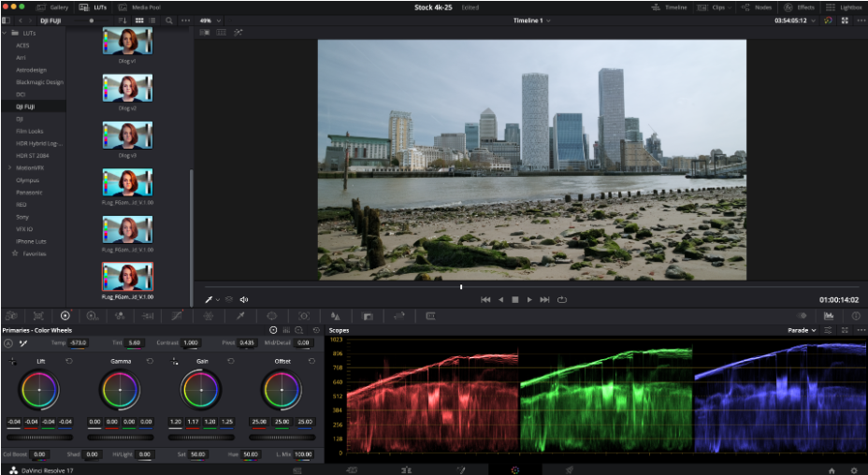The image size is (868, 475).
Task: Show the Lightbox view
Action: click(x=845, y=7)
